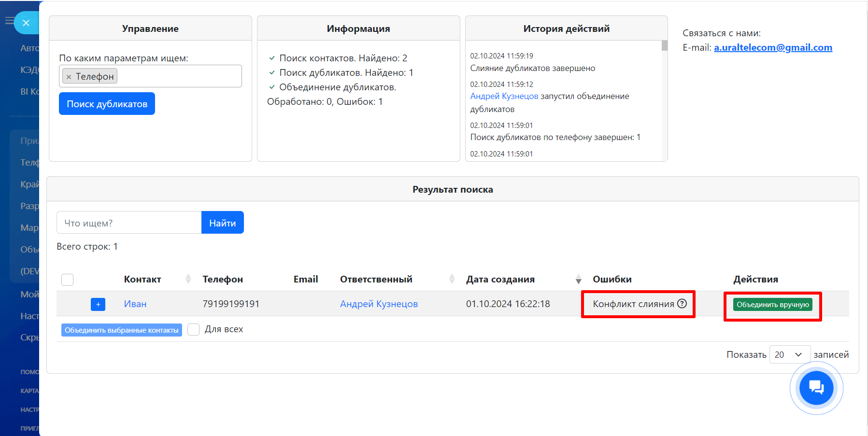Open the chat support widget icon
The height and width of the screenshot is (436, 868).
816,387
